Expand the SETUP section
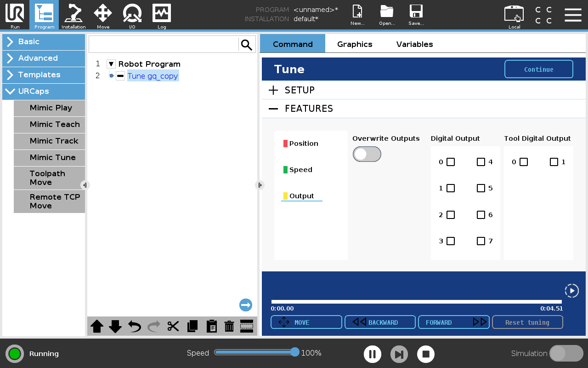 [x=273, y=90]
